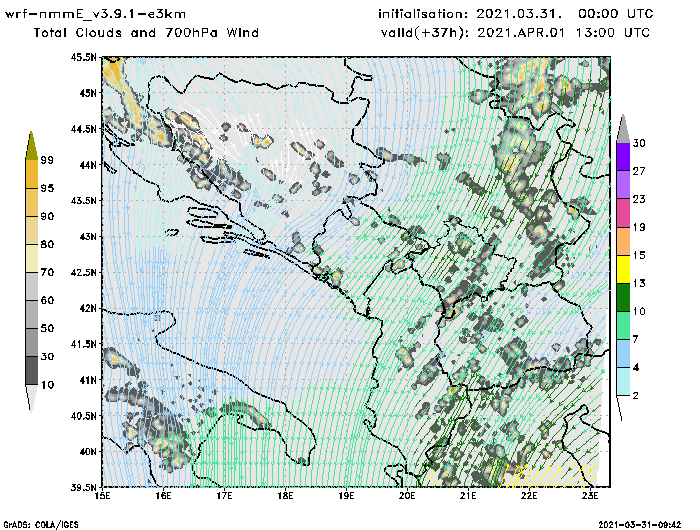Click the 'valid(+37h)' label
The height and width of the screenshot is (530, 700).
click(x=424, y=33)
